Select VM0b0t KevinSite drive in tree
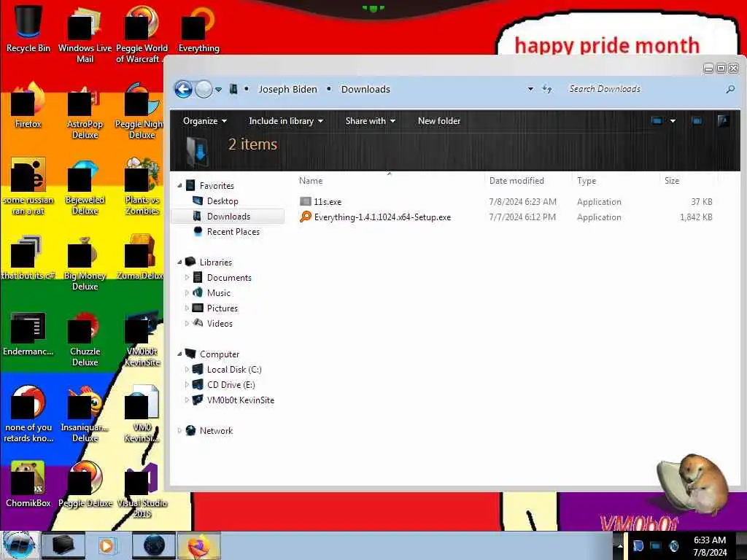The width and height of the screenshot is (747, 560). pyautogui.click(x=241, y=400)
